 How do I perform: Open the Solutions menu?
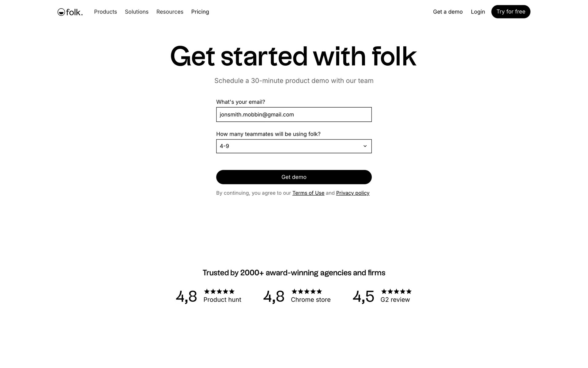tap(137, 12)
